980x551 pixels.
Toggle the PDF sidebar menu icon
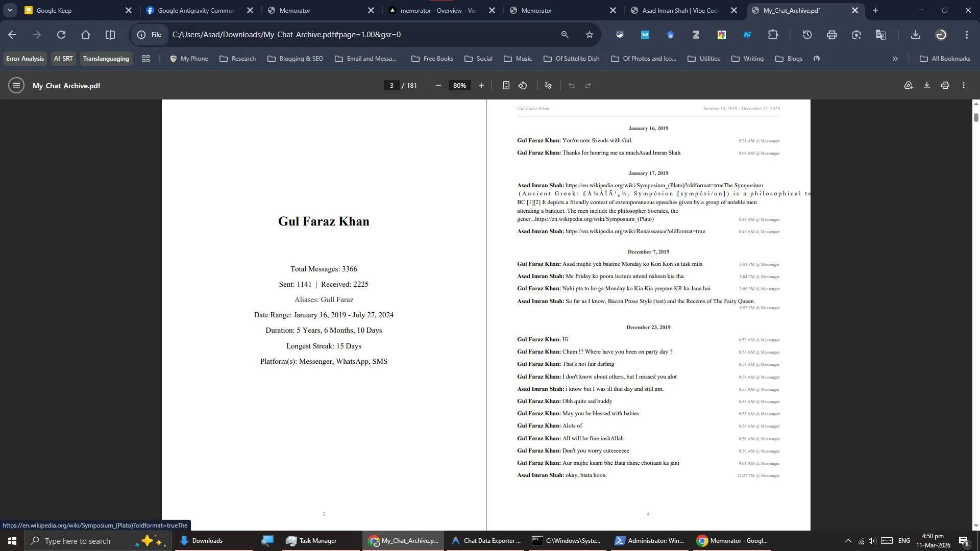[x=16, y=86]
